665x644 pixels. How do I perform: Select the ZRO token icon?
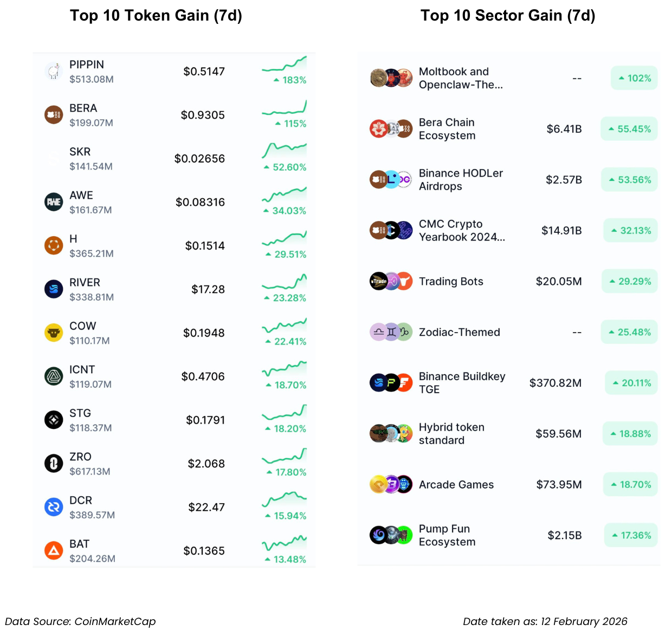(x=54, y=464)
